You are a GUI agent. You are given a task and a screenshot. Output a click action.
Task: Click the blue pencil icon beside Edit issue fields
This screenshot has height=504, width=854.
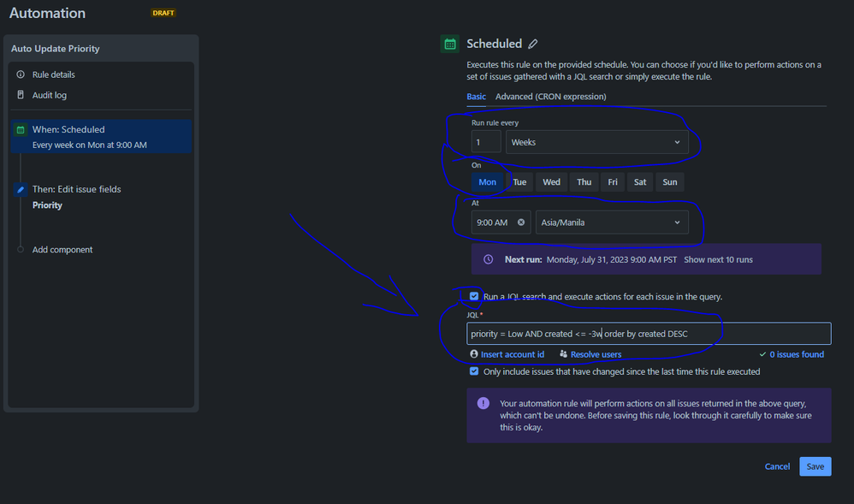(21, 190)
